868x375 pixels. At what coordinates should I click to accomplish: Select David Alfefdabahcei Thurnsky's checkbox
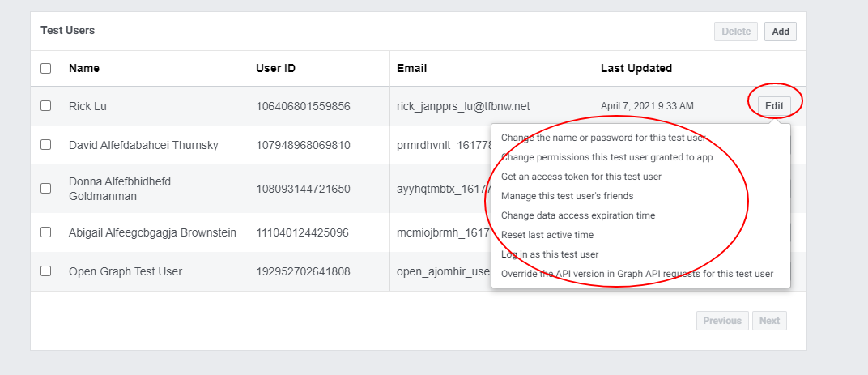pos(46,144)
